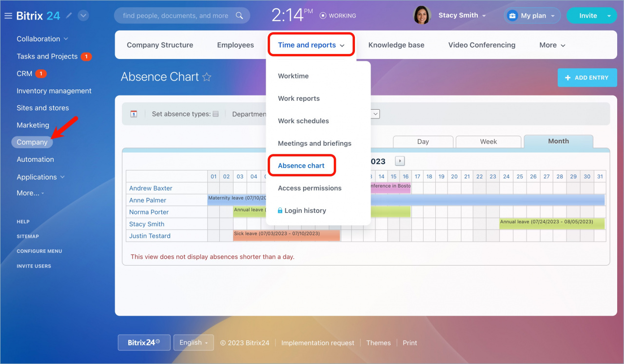Open Stacy Smith profile avatar
Viewport: 624px width, 364px height.
(x=422, y=15)
